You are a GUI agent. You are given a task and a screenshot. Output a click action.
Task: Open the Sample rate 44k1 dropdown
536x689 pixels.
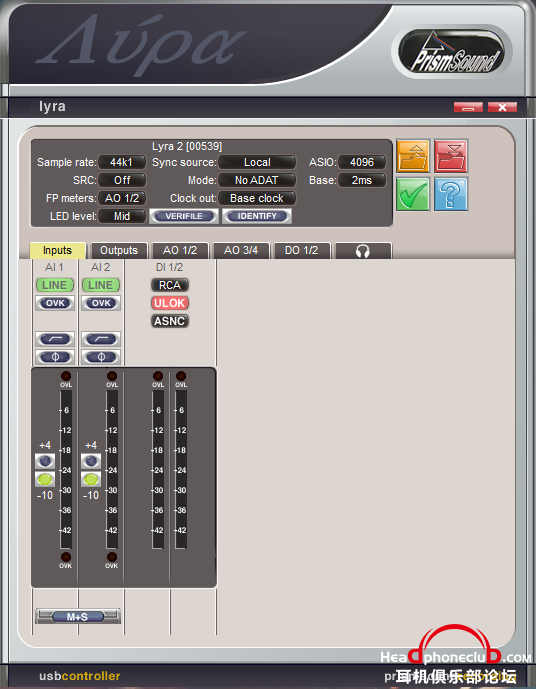click(x=122, y=162)
